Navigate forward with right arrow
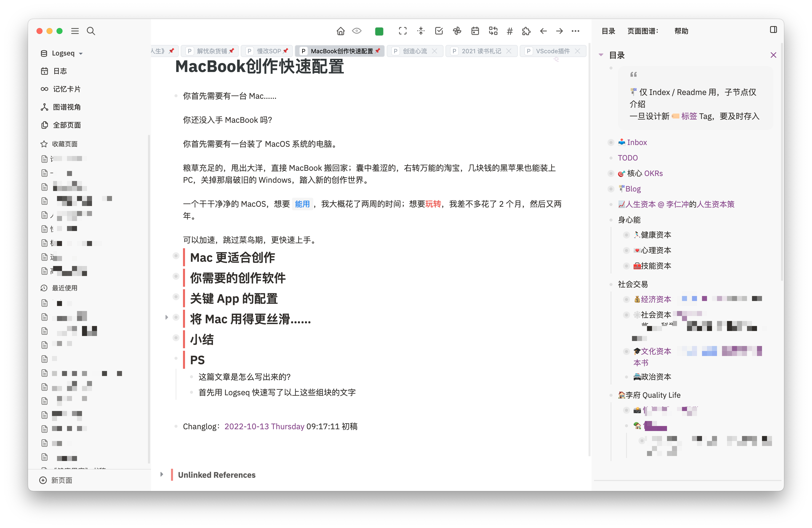 click(559, 31)
